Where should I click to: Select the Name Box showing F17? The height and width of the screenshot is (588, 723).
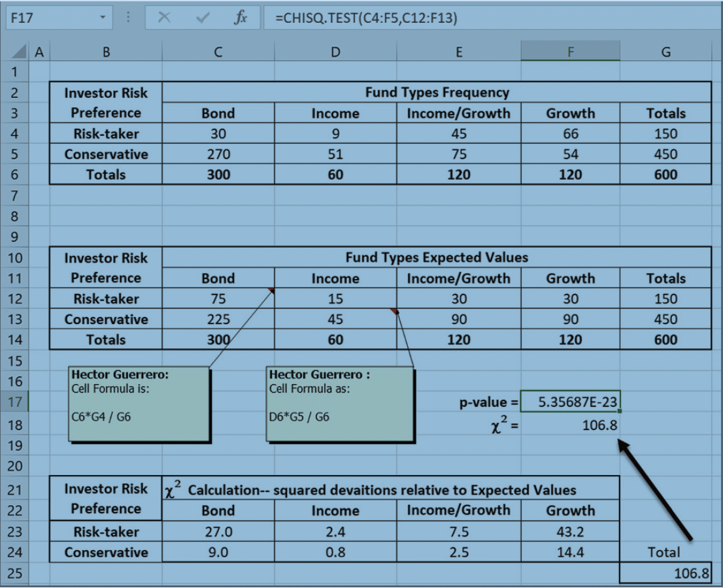tap(46, 18)
